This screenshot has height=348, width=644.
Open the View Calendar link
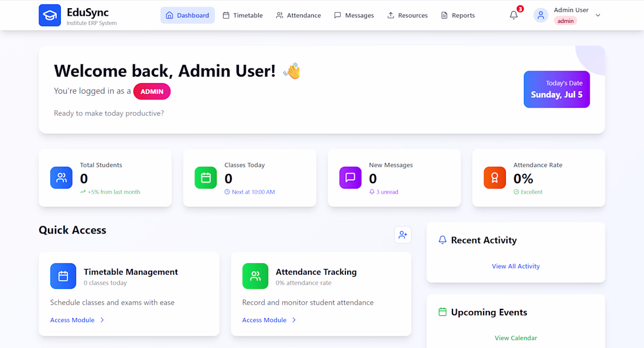516,338
